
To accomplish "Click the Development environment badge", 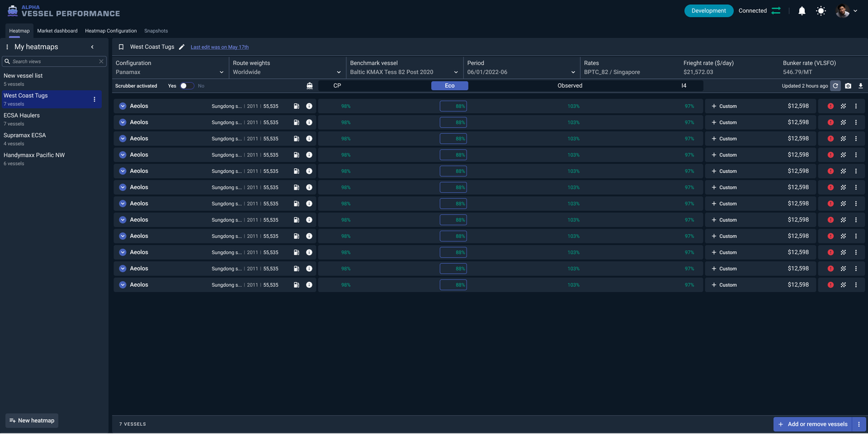I will (709, 11).
